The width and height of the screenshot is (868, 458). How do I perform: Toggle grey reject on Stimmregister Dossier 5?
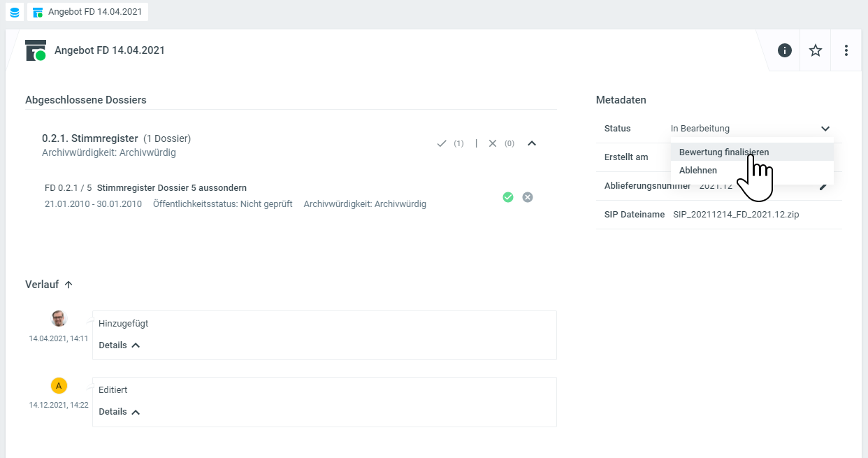pyautogui.click(x=528, y=197)
